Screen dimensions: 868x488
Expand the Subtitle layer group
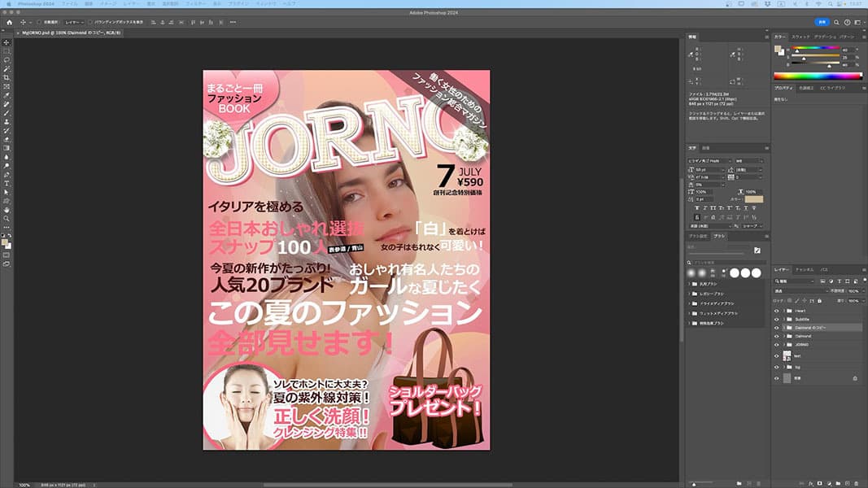tap(783, 320)
